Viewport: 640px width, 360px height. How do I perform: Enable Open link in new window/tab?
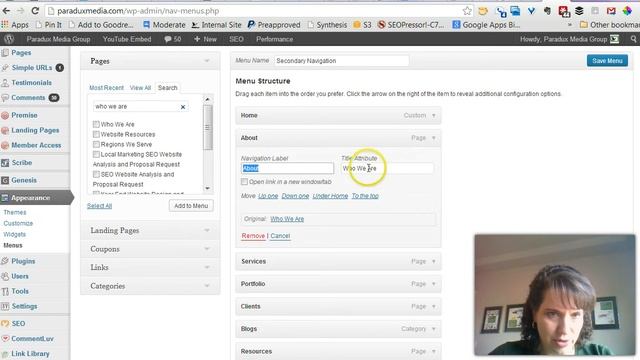click(x=244, y=182)
